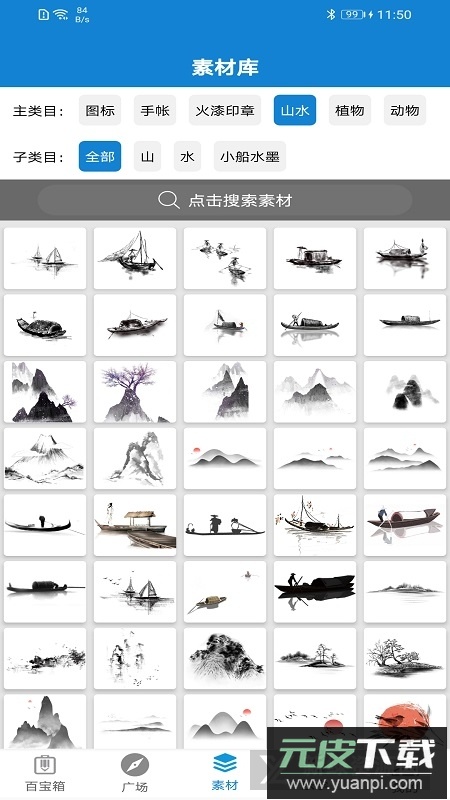Select the small boat with red figure
This screenshot has width=450, height=800.
[x=225, y=325]
